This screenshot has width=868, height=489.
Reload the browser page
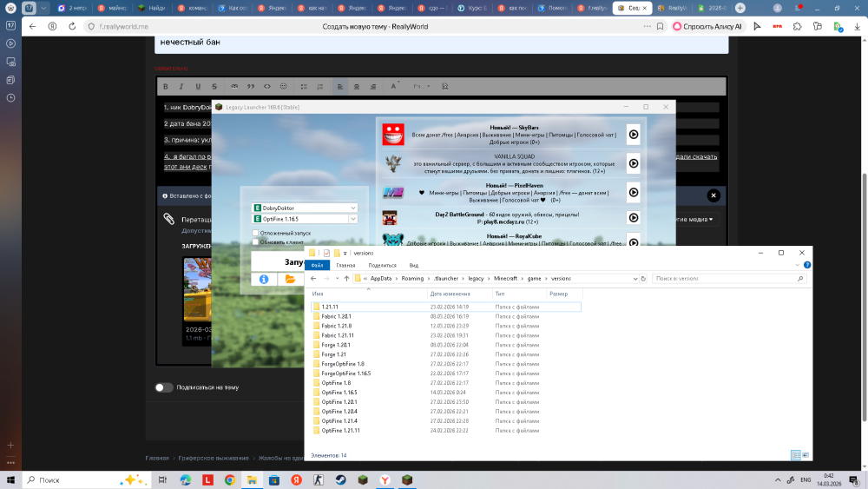coord(72,26)
